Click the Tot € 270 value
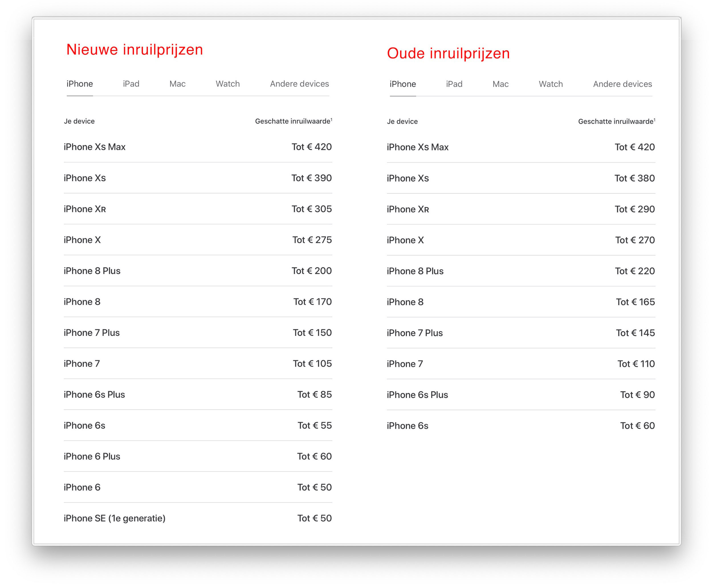713x588 pixels. click(635, 240)
